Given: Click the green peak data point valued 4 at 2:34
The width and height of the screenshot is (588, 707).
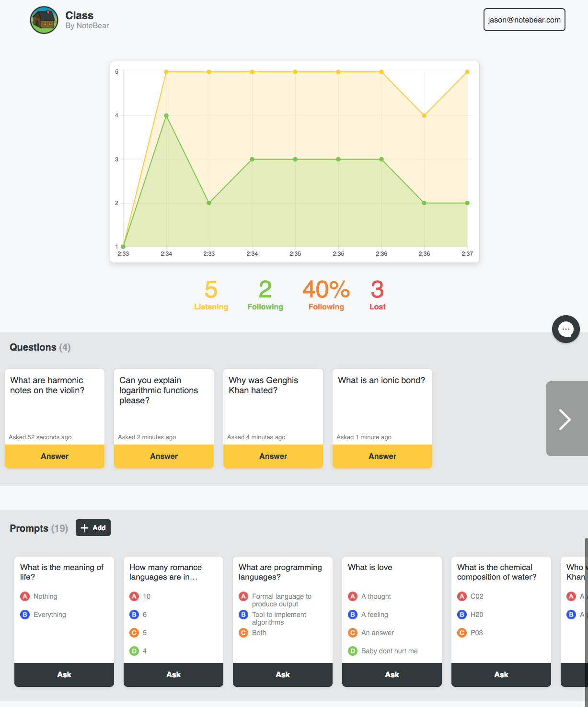Looking at the screenshot, I should 166,115.
